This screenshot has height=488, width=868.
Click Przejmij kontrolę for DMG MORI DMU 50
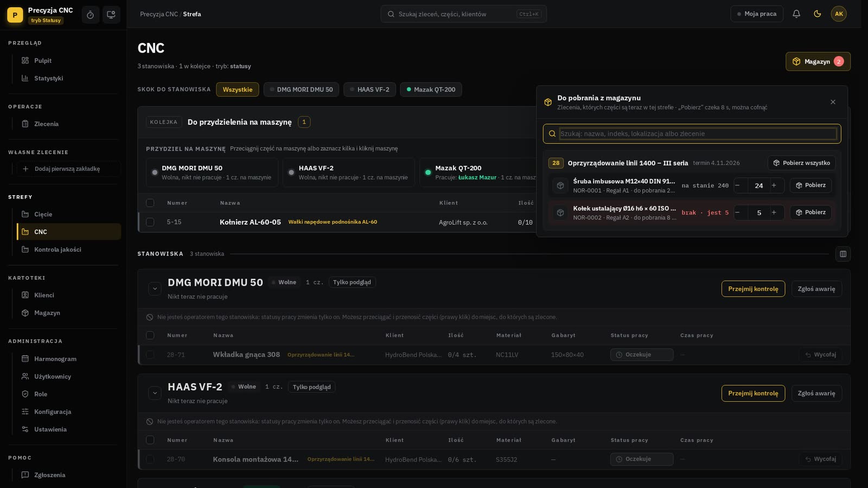coord(753,289)
